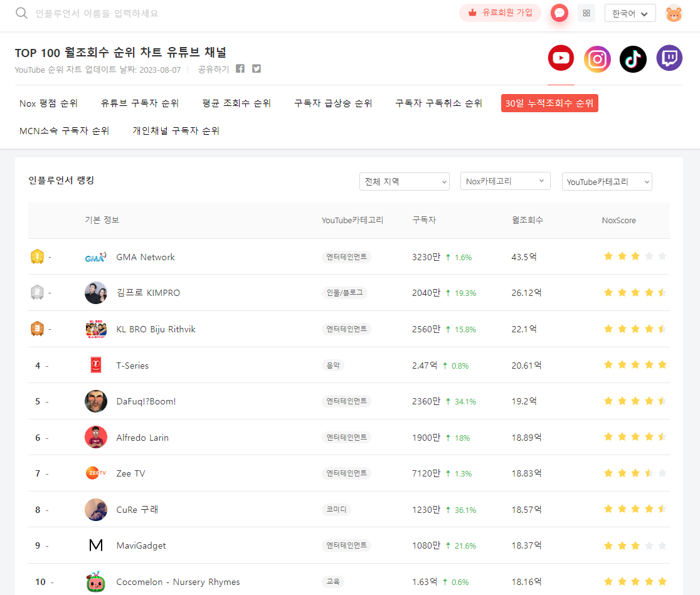
Task: Click the bronze rank 3 medal
Action: coord(37,329)
